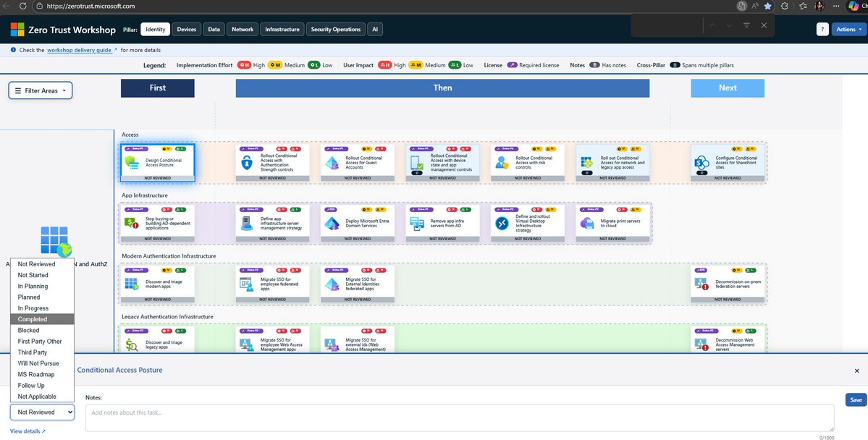Click the browser favorites star icon
Screen dimensions: 868x440
pyautogui.click(x=768, y=6)
